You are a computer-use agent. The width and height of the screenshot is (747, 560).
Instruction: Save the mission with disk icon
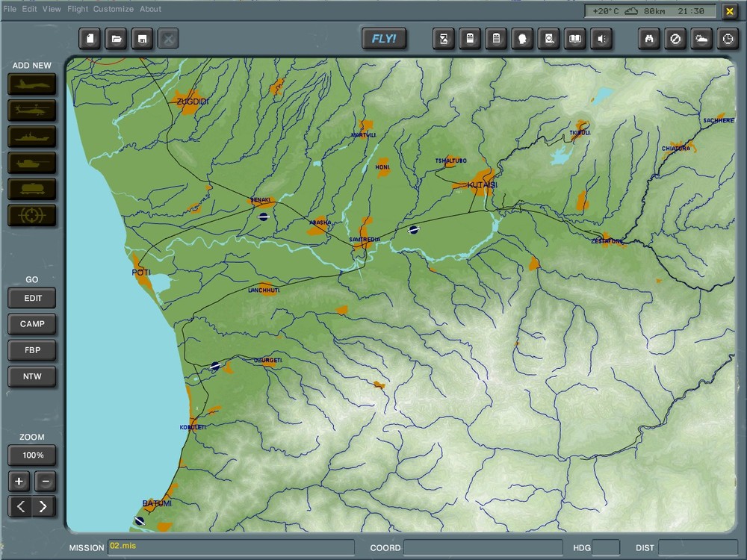(142, 38)
